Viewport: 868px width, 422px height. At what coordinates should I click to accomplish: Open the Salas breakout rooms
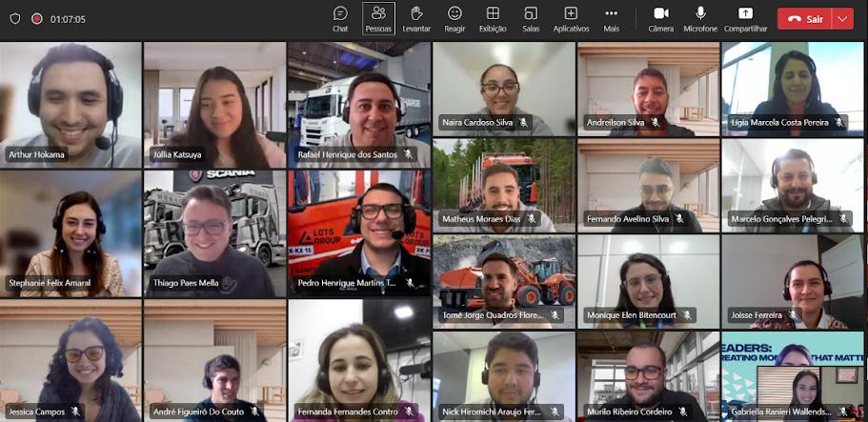531,19
